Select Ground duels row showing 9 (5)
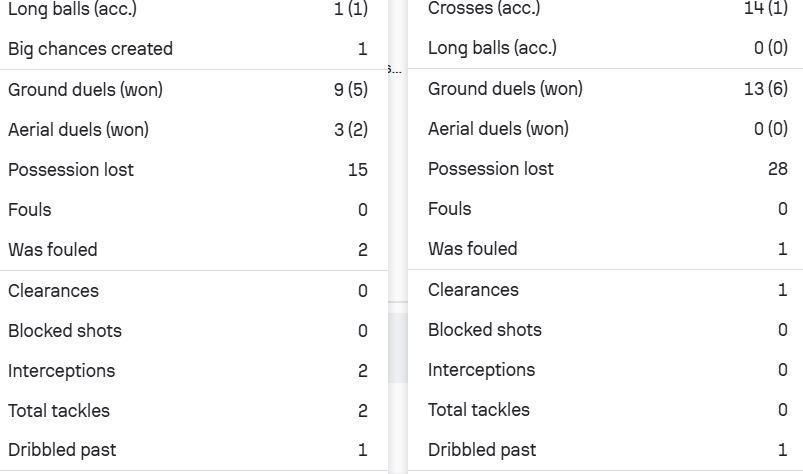The height and width of the screenshot is (474, 803). [x=188, y=90]
